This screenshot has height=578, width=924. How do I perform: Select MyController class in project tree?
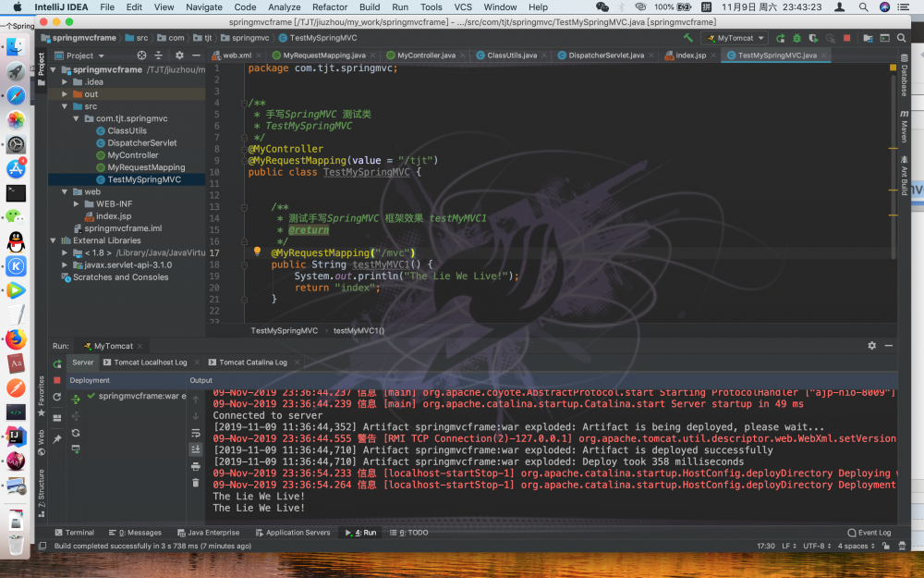click(132, 155)
